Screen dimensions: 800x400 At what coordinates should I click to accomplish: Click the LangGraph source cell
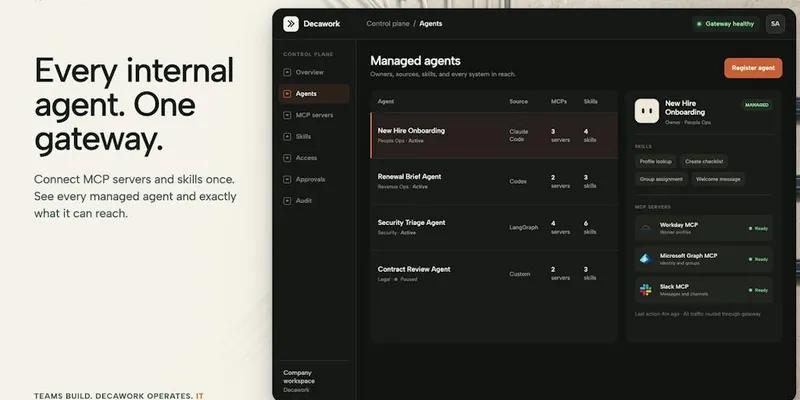[x=523, y=228]
